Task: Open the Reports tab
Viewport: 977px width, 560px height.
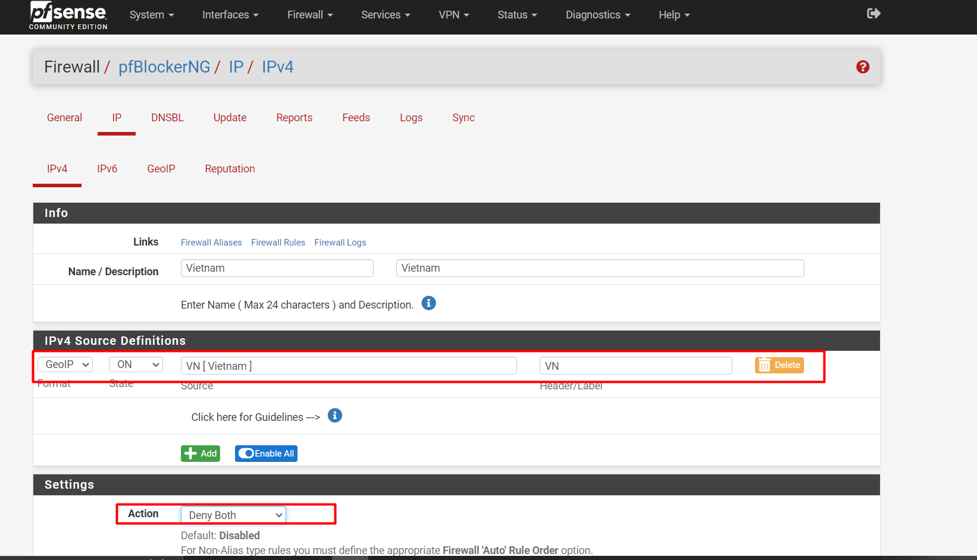Action: (x=294, y=118)
